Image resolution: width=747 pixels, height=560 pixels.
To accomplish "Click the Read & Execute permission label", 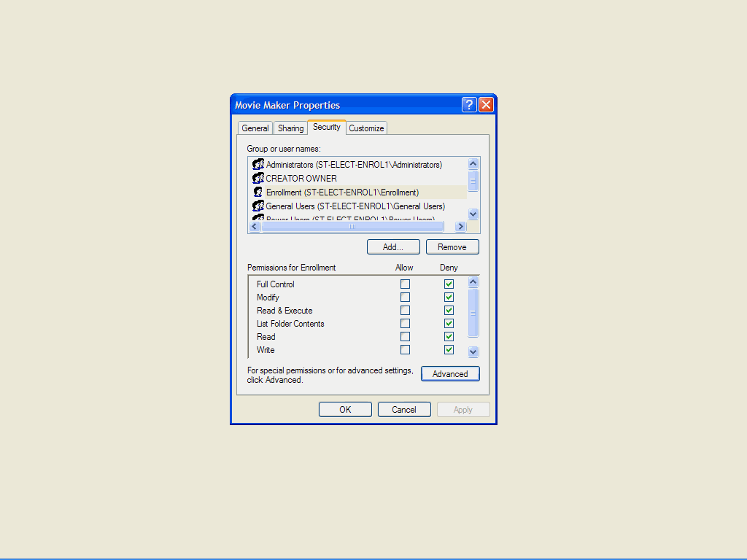I will coord(285,311).
